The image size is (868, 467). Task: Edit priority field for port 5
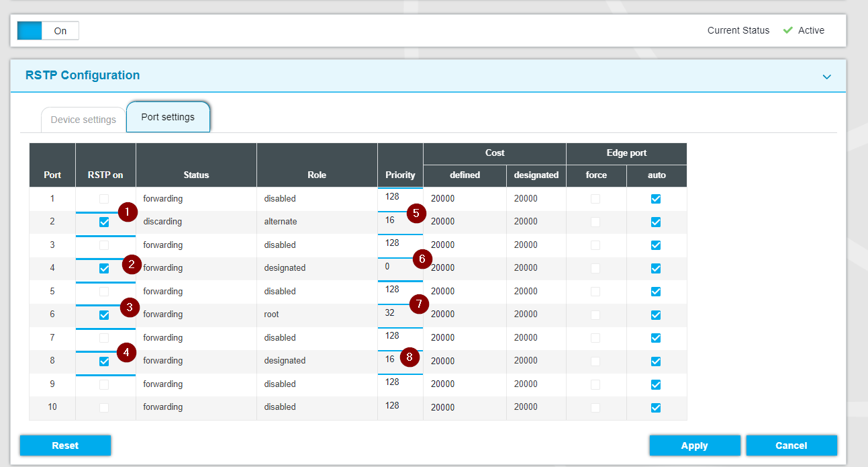pyautogui.click(x=400, y=290)
